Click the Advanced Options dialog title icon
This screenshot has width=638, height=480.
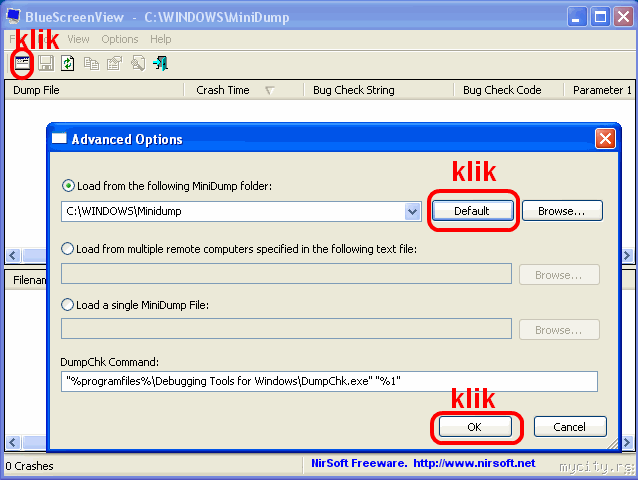click(59, 138)
